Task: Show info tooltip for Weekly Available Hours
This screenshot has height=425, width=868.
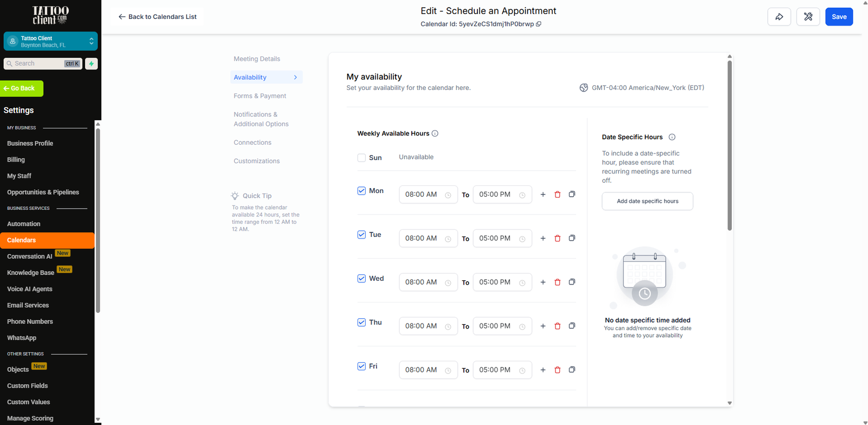Action: 435,133
